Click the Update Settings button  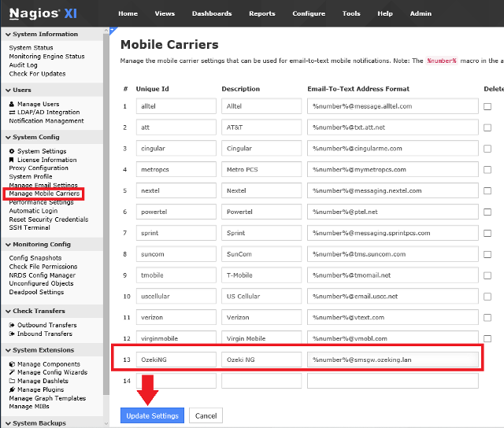[152, 415]
